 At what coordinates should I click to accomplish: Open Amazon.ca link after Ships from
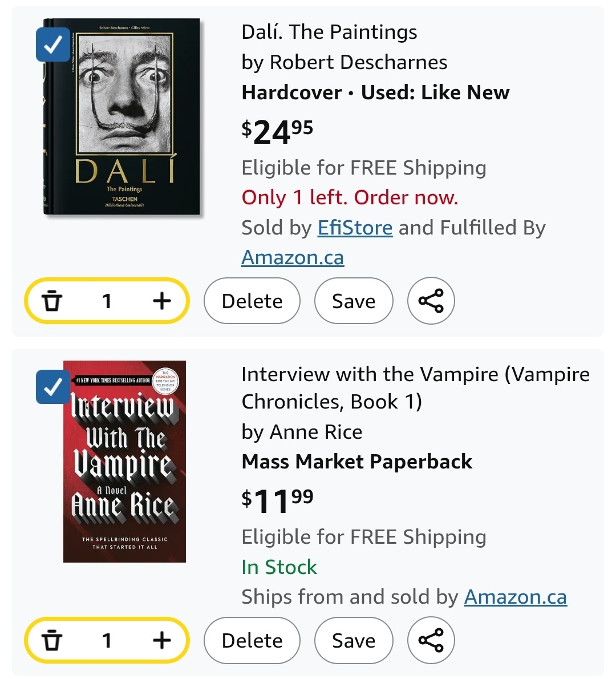click(x=515, y=597)
